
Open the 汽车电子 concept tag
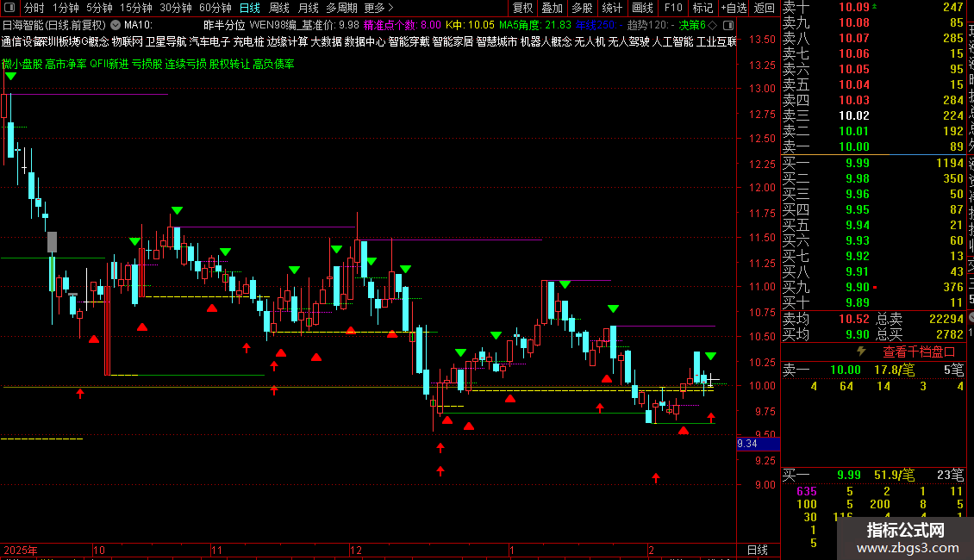[209, 41]
